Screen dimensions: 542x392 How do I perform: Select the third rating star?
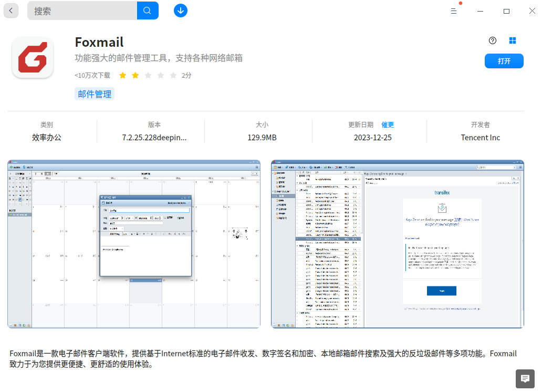click(x=148, y=76)
